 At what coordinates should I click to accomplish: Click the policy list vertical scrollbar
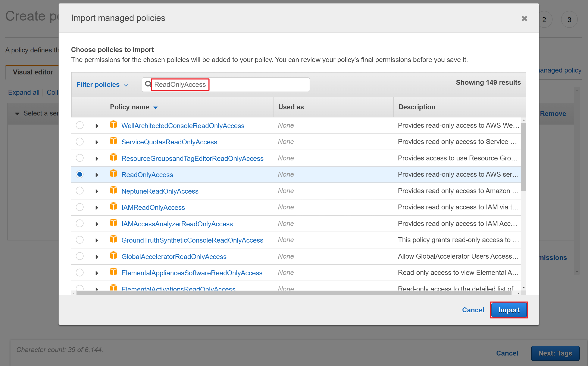coord(523,157)
